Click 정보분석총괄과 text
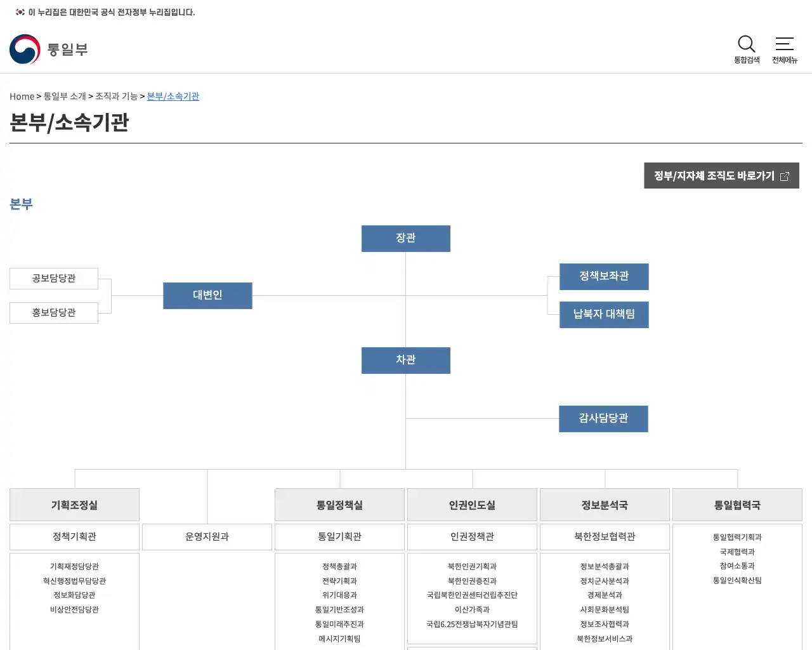This screenshot has width=812, height=650. pyautogui.click(x=605, y=566)
